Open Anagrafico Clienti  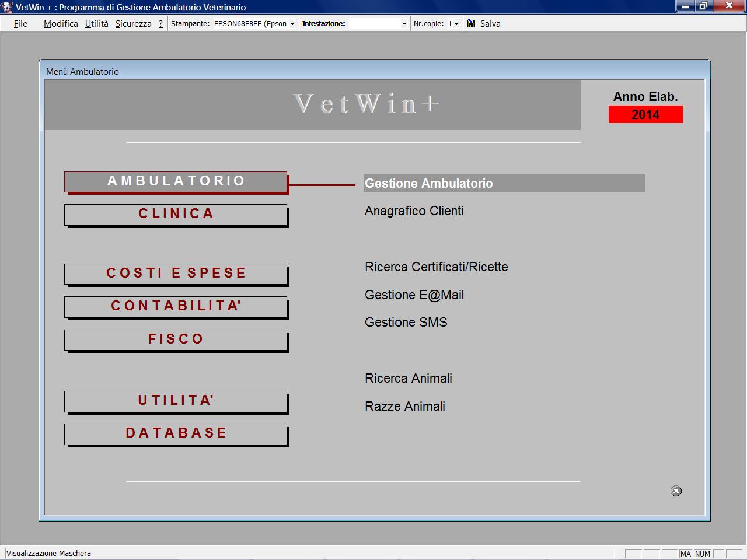(414, 211)
